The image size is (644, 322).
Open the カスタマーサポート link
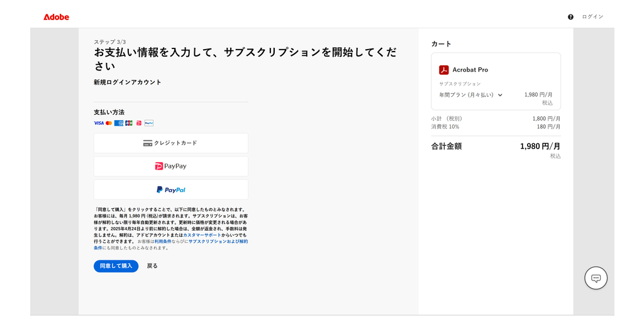click(202, 235)
